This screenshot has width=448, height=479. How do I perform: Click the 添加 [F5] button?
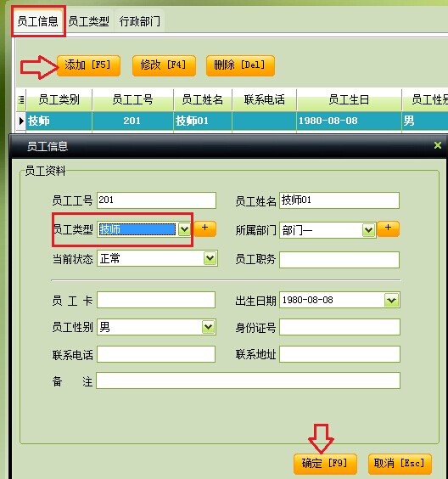click(x=88, y=65)
